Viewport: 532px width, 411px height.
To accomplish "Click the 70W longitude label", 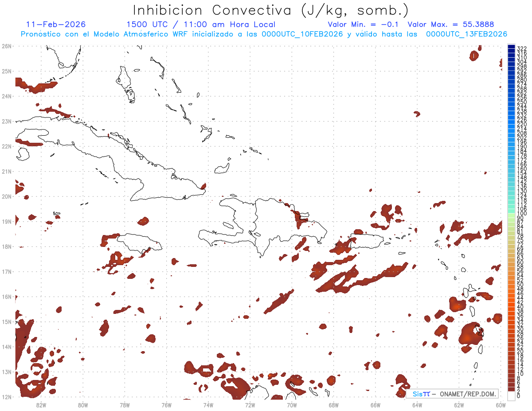I will [292, 405].
